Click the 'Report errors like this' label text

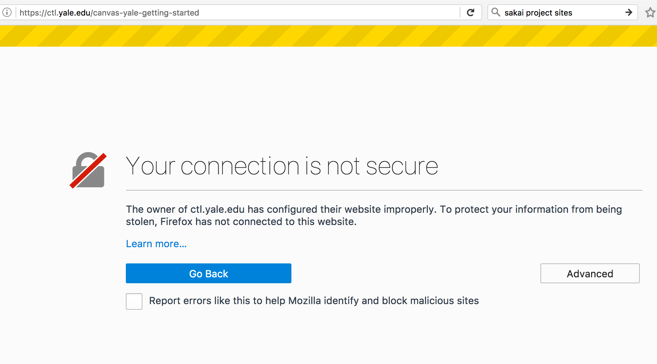click(x=314, y=301)
